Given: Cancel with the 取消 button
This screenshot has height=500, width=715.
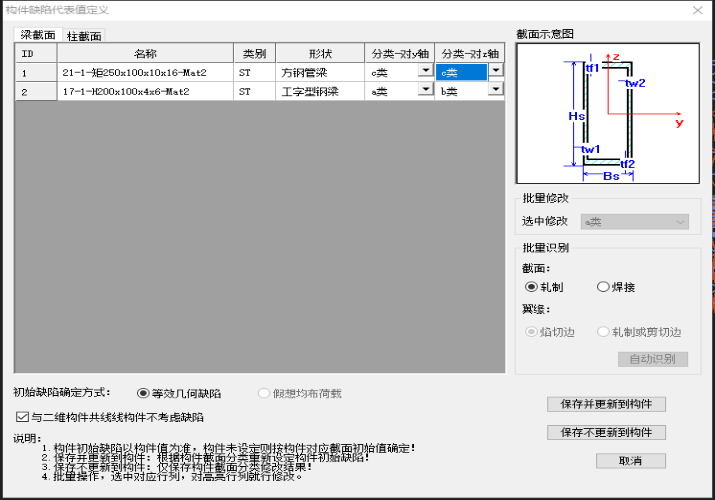Looking at the screenshot, I should [x=630, y=461].
